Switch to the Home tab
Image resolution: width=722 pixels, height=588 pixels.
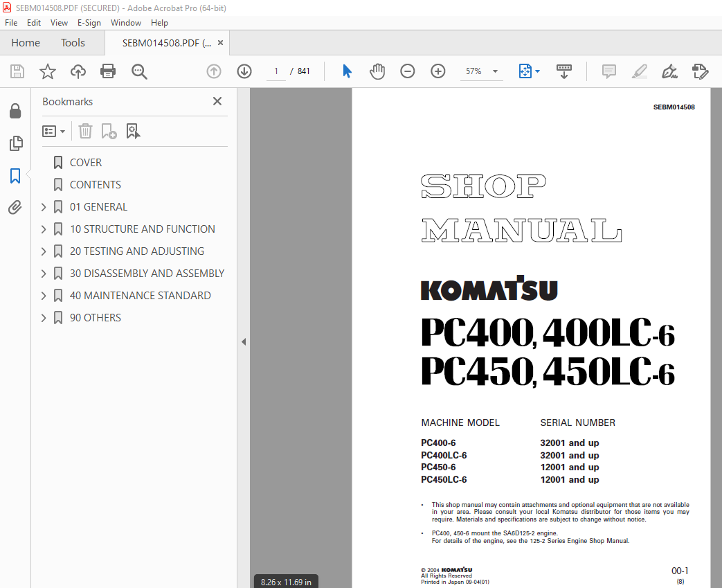tap(26, 43)
